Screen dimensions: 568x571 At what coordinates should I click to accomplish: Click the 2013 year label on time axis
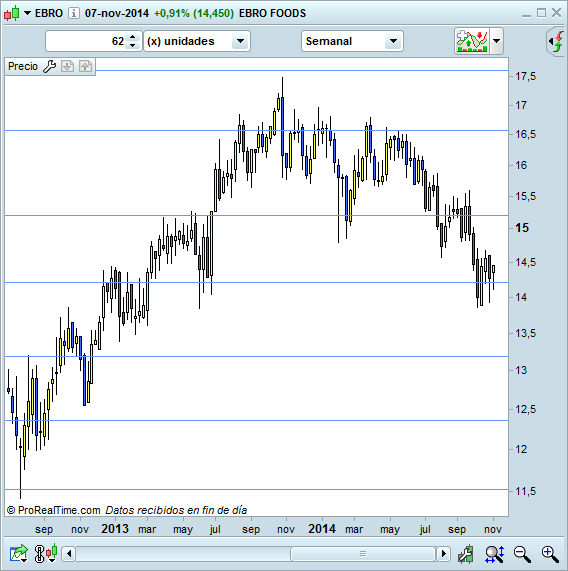point(115,529)
